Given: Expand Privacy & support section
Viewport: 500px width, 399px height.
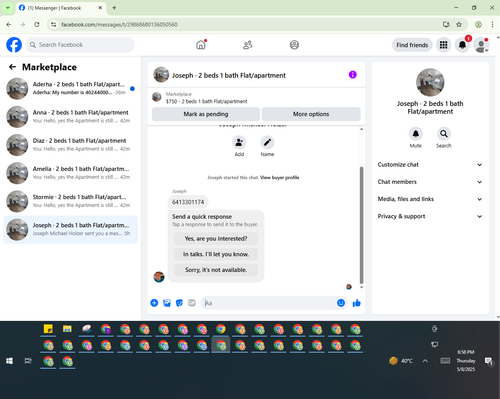Looking at the screenshot, I should pos(430,216).
